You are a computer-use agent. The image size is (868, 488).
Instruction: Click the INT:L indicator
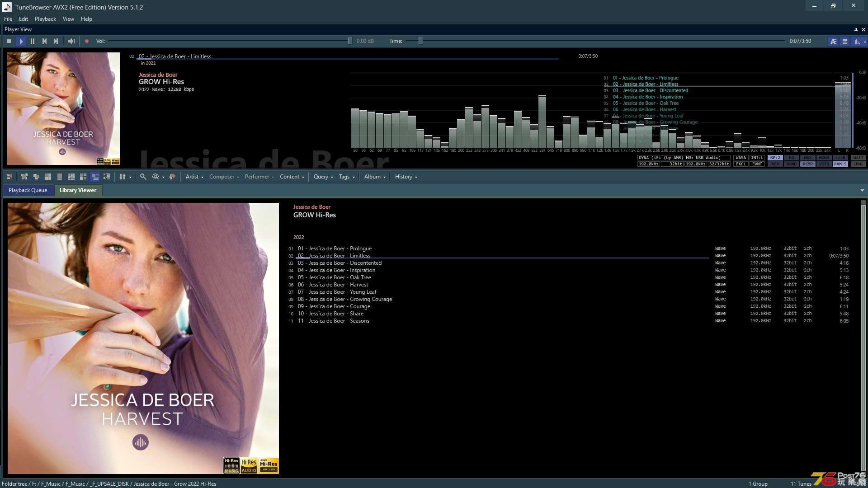(x=757, y=158)
